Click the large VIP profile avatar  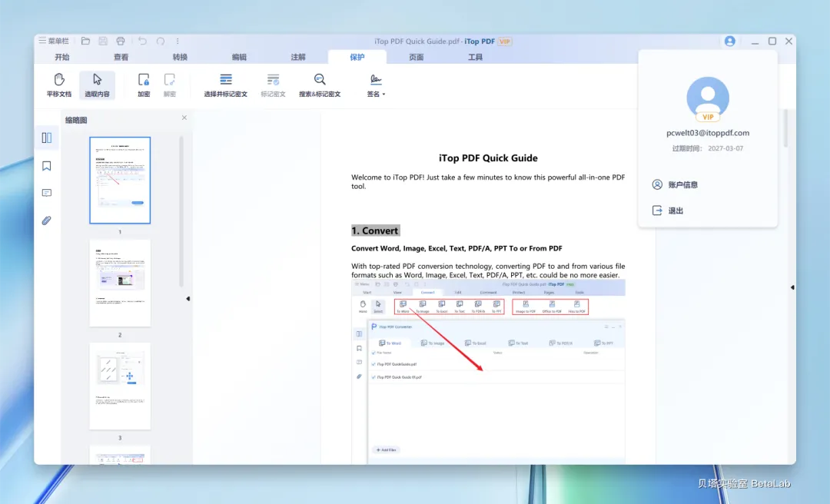(708, 99)
